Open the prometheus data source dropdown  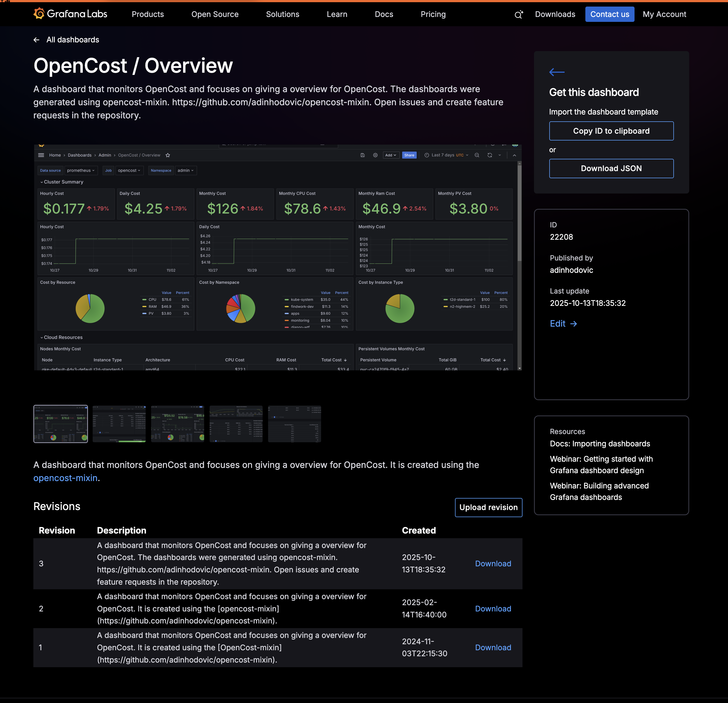(81, 171)
